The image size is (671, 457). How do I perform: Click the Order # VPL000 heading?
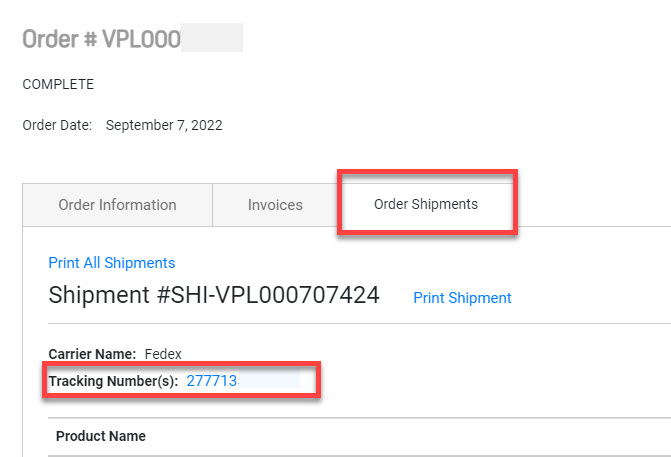click(101, 39)
